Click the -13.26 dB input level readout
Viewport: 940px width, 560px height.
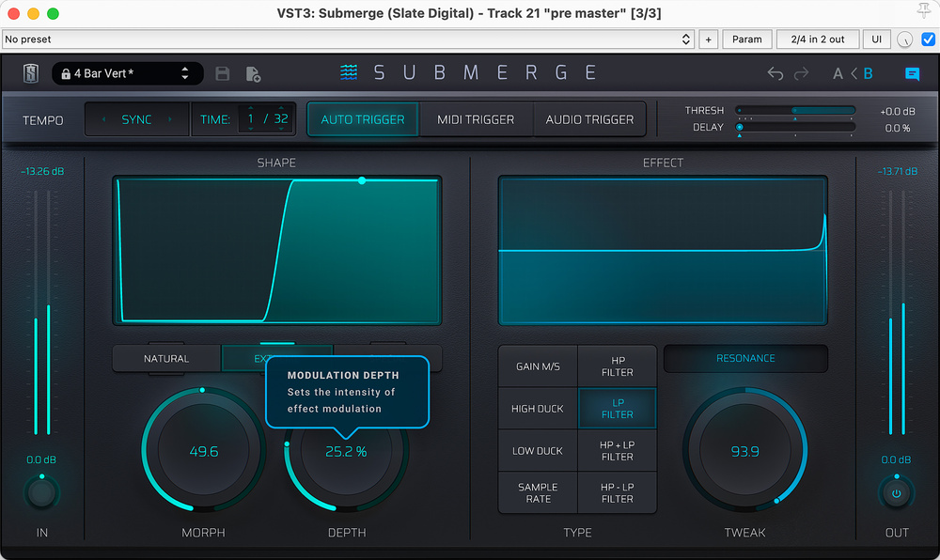point(42,171)
